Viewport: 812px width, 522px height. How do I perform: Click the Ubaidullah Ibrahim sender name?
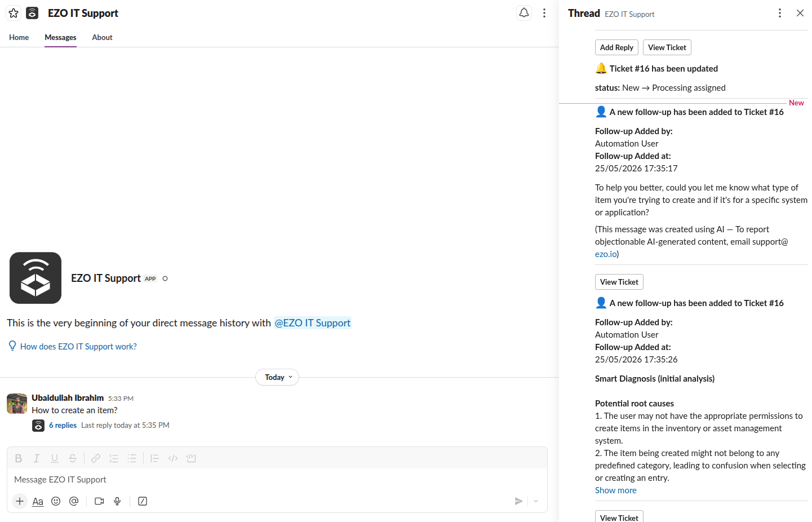(68, 398)
